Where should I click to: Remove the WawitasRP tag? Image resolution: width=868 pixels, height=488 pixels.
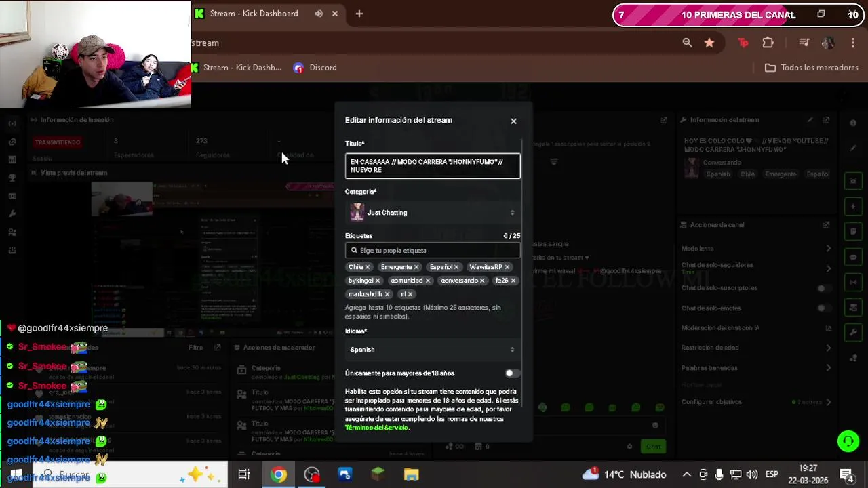pos(507,267)
